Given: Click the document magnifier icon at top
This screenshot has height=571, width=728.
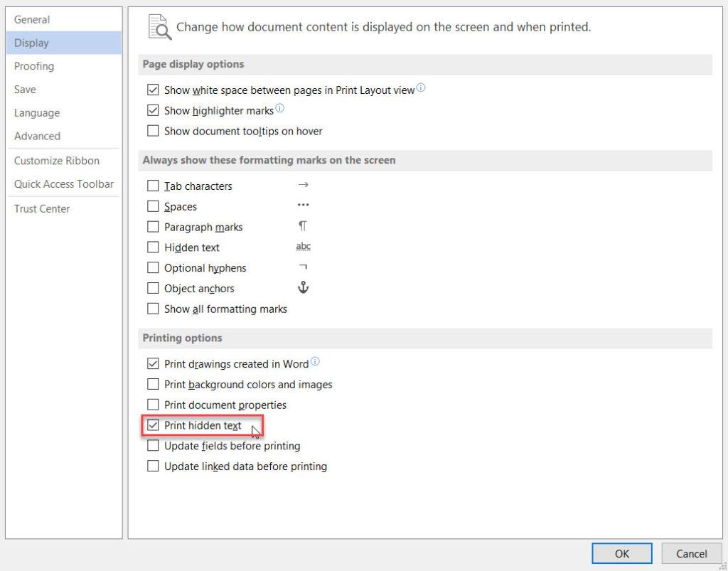Looking at the screenshot, I should point(159,26).
